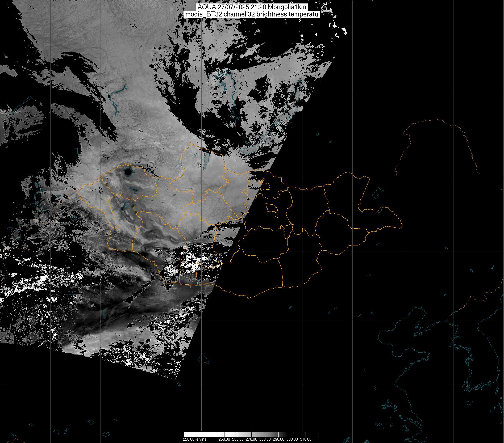Click the '290.00' colorbar tick label
Screen dimensions: 504x443
278,439
